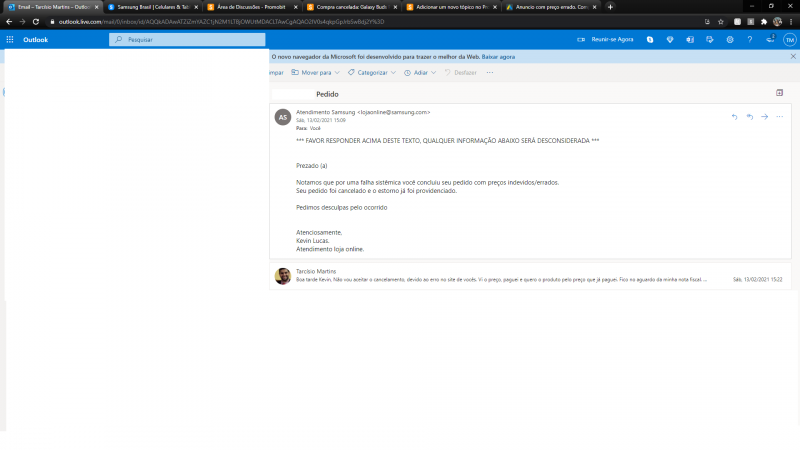Open more toolbar actions ellipsis

tap(490, 72)
